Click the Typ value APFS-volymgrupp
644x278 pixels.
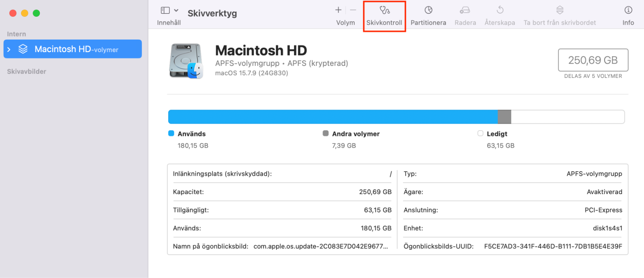click(594, 174)
